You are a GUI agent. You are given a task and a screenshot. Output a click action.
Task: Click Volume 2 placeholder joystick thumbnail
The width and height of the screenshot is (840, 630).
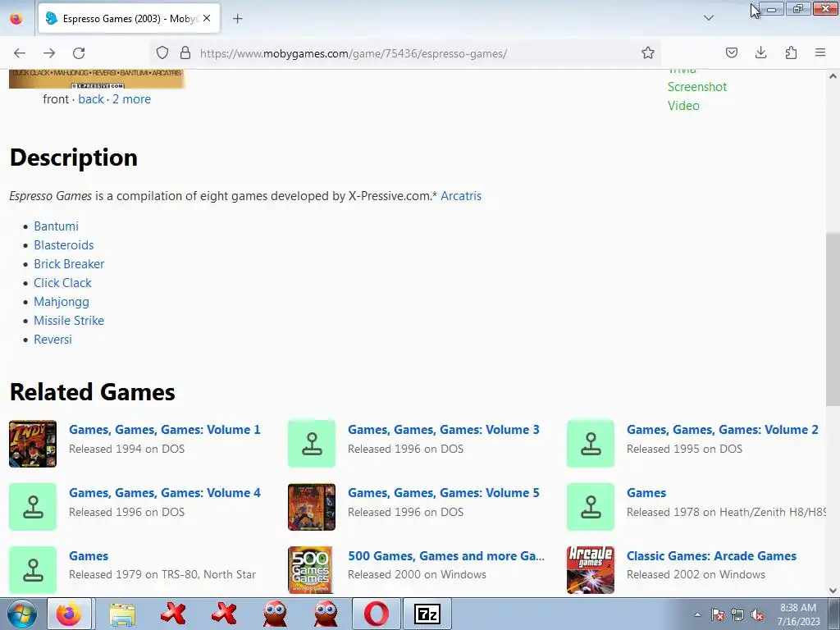tap(591, 444)
